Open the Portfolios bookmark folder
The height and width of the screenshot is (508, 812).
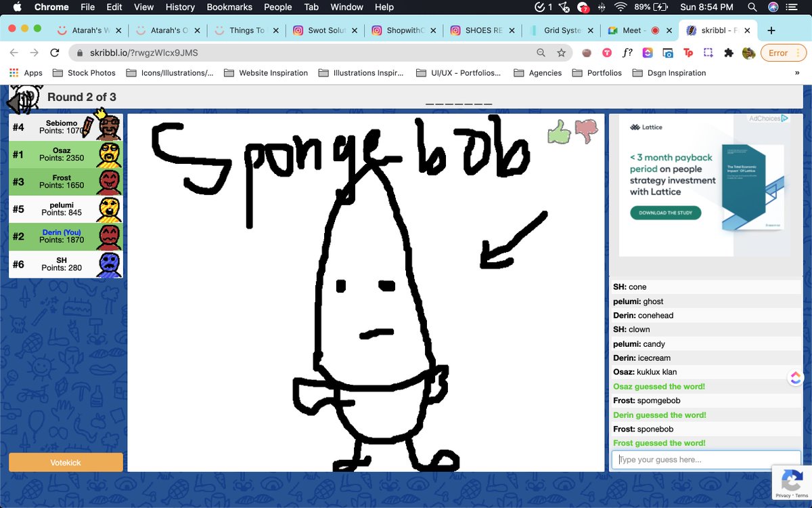click(597, 73)
